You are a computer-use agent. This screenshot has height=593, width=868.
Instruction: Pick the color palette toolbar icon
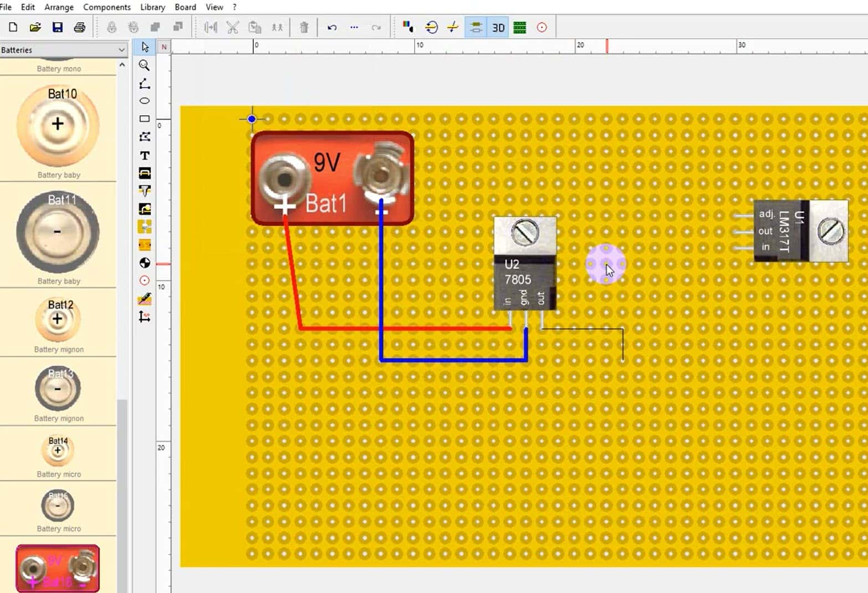pos(408,27)
